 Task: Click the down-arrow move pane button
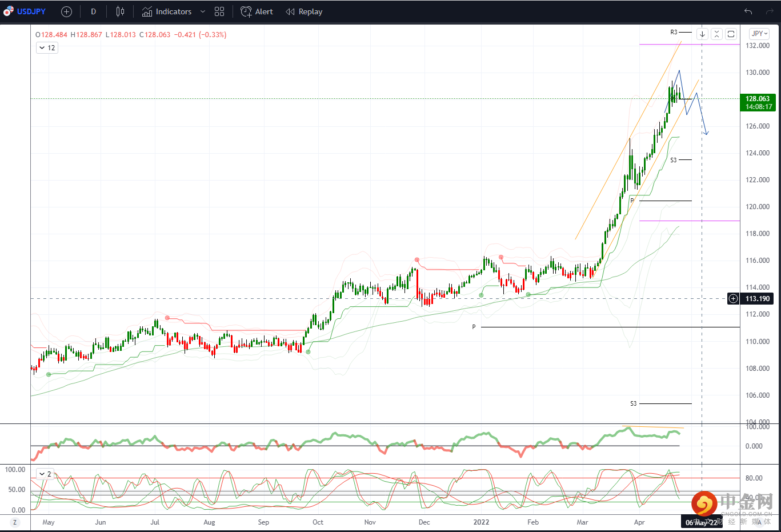(x=702, y=34)
